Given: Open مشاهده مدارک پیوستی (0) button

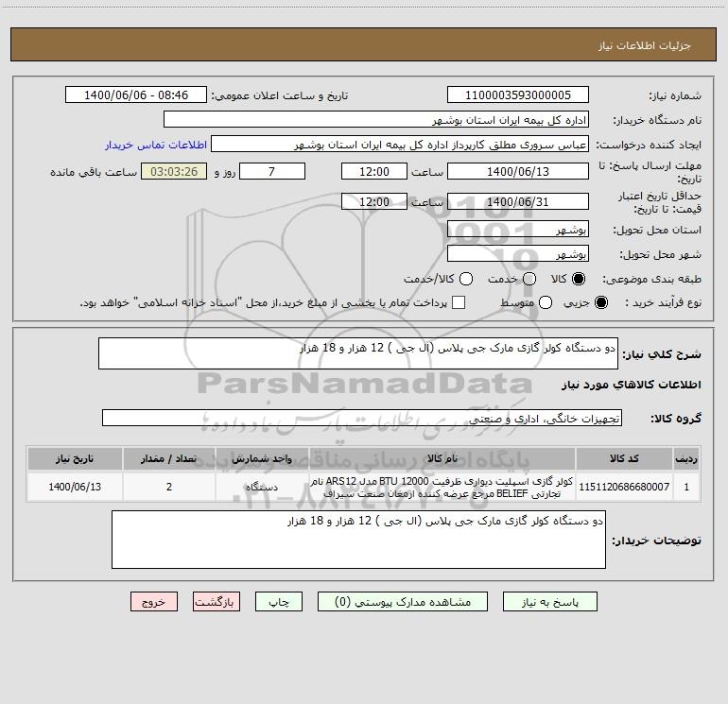Looking at the screenshot, I should click(403, 602).
